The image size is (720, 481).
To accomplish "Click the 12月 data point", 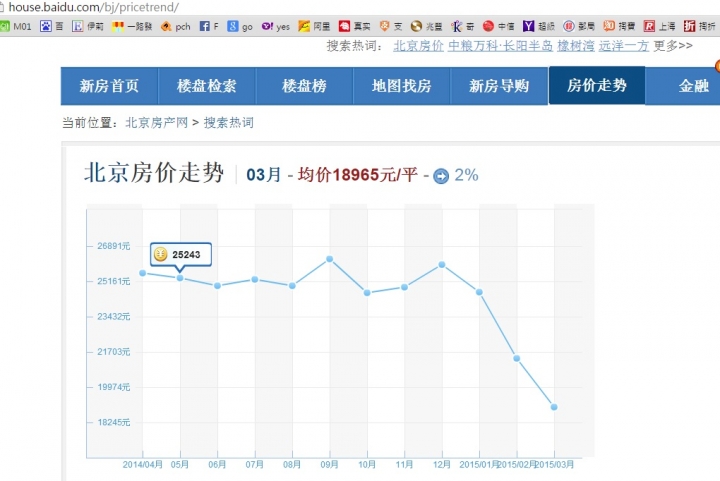I will coord(442,264).
